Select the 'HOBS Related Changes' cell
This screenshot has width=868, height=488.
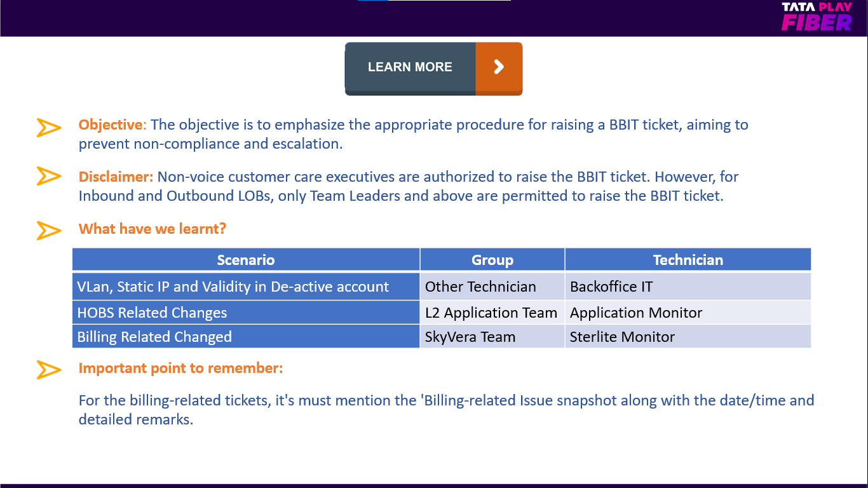(x=246, y=313)
